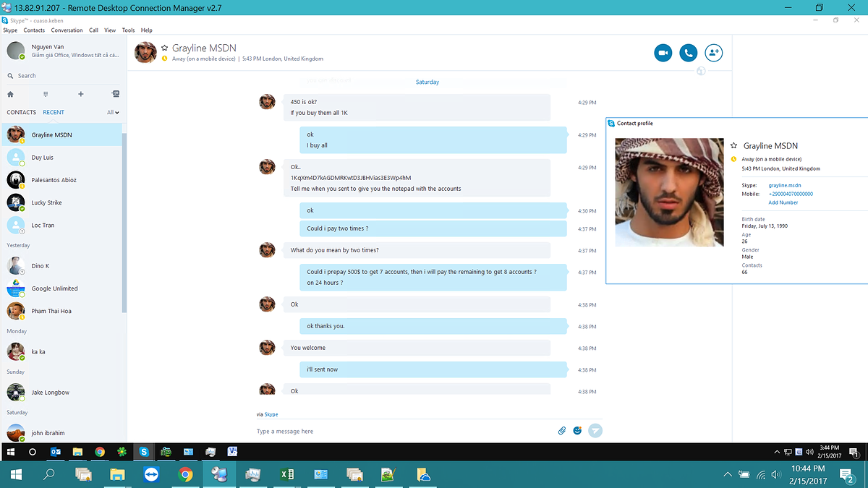Viewport: 868px width, 488px height.
Task: Click the contacts list scrollbar
Action: click(124, 223)
